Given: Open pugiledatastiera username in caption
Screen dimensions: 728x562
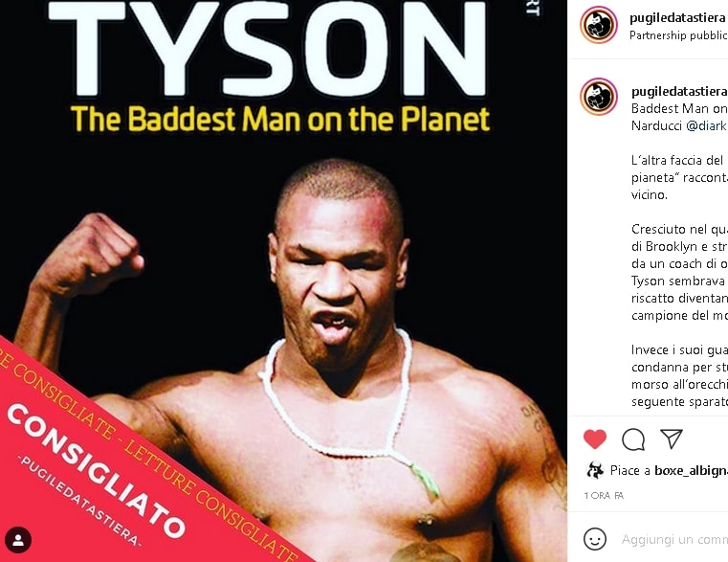Looking at the screenshot, I should pyautogui.click(x=679, y=91).
